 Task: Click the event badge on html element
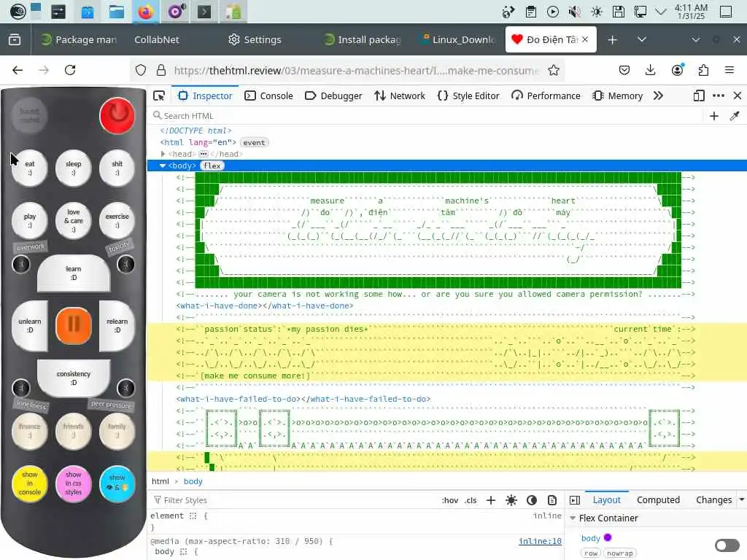(254, 142)
